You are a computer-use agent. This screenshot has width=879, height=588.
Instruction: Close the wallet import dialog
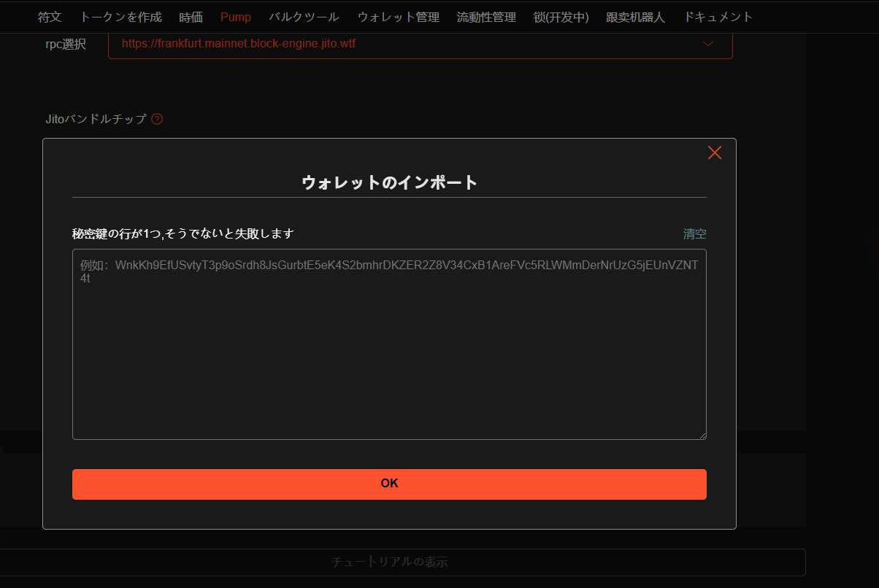point(714,152)
